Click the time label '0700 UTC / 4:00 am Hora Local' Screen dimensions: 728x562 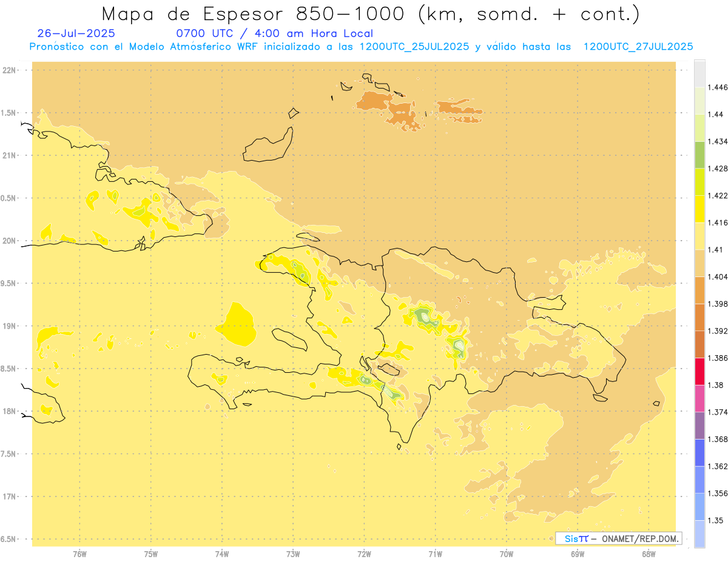[274, 33]
